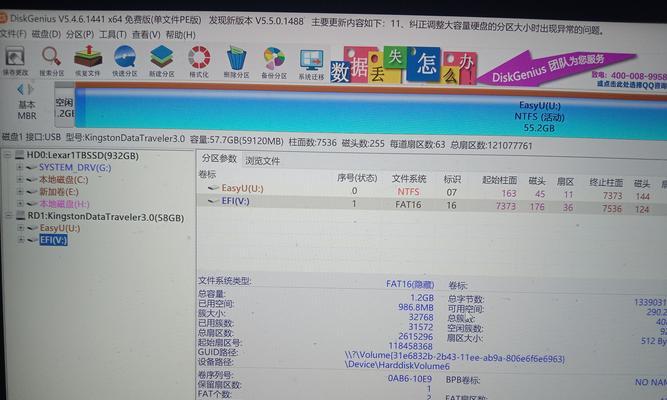Open the 文件(F) menu

(13, 34)
